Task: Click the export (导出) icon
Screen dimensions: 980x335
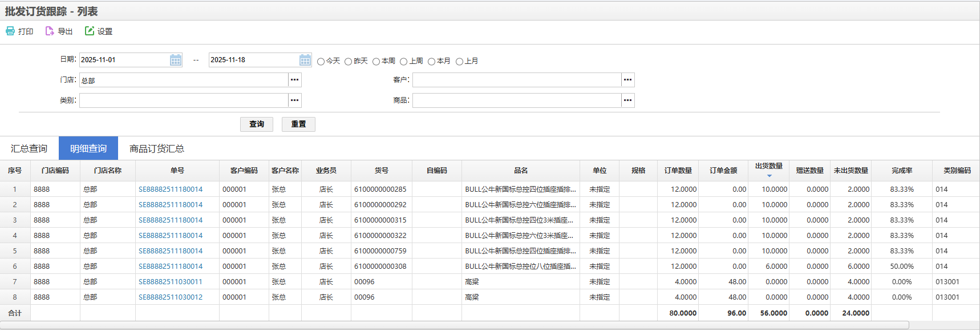Action: pos(50,31)
